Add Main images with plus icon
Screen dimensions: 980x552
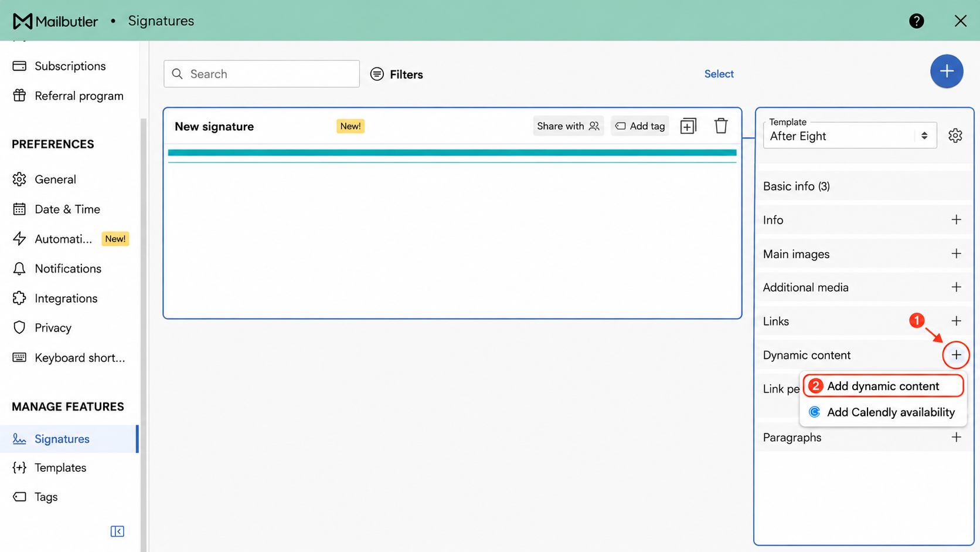point(956,253)
